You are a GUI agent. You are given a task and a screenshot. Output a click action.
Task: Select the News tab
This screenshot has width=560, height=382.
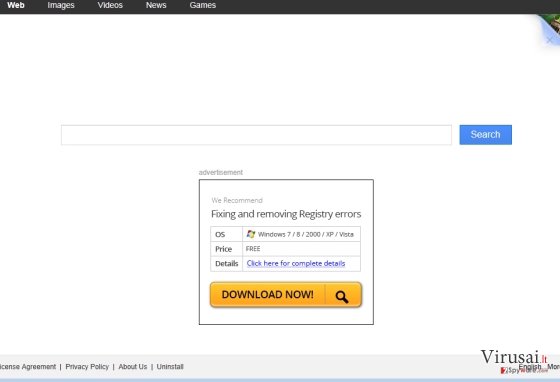(156, 5)
